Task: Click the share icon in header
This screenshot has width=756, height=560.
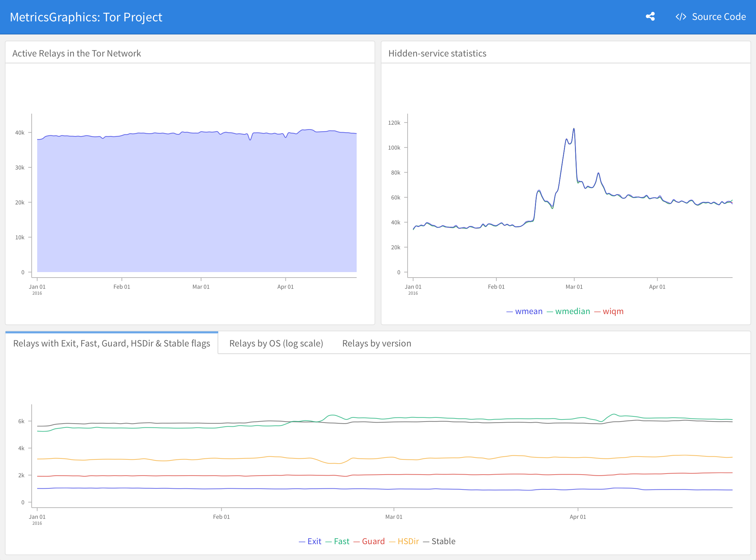Action: point(650,17)
